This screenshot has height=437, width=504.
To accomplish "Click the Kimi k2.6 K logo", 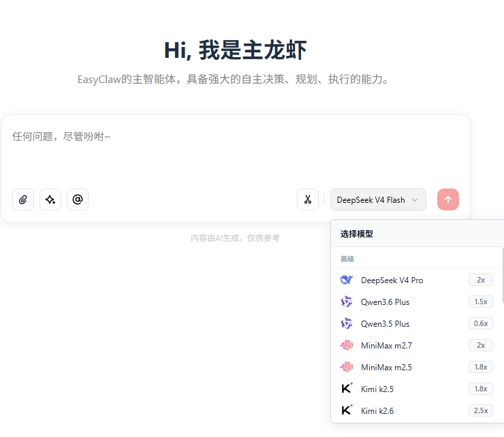I will [x=347, y=410].
